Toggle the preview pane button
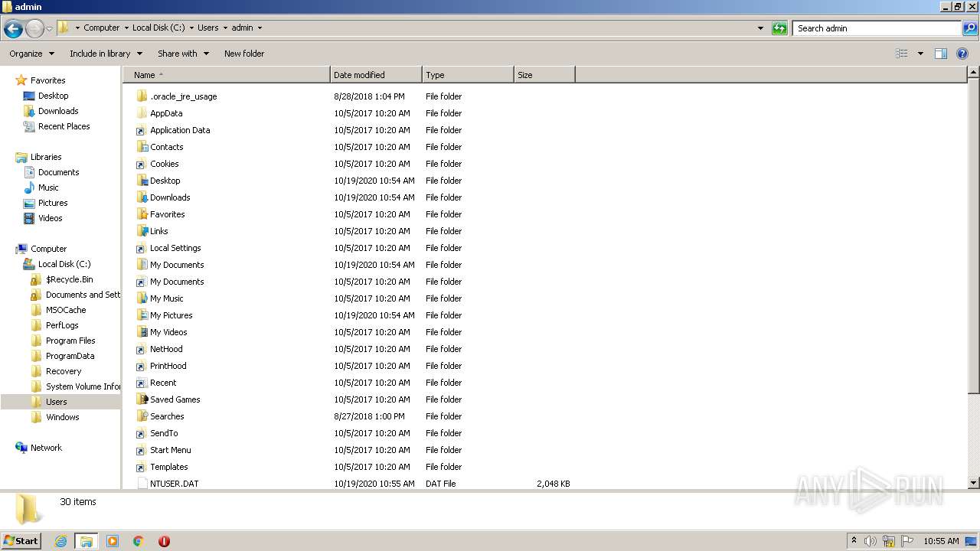980x551 pixels. pos(941,54)
